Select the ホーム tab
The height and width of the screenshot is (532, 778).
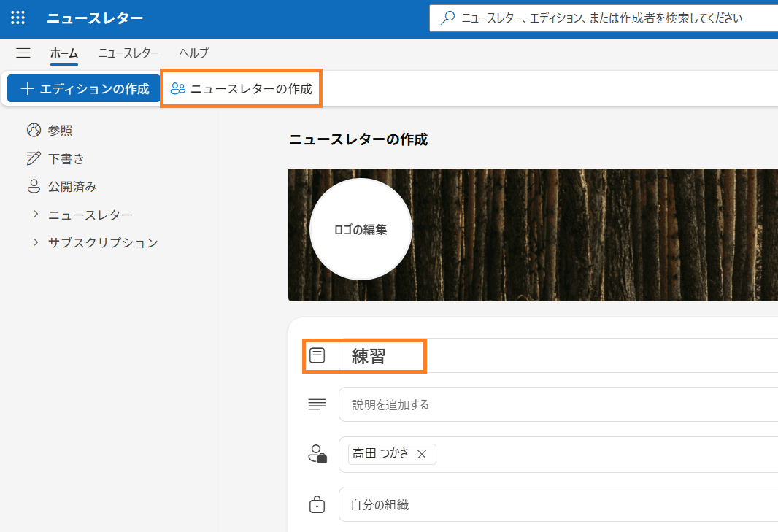pyautogui.click(x=64, y=53)
